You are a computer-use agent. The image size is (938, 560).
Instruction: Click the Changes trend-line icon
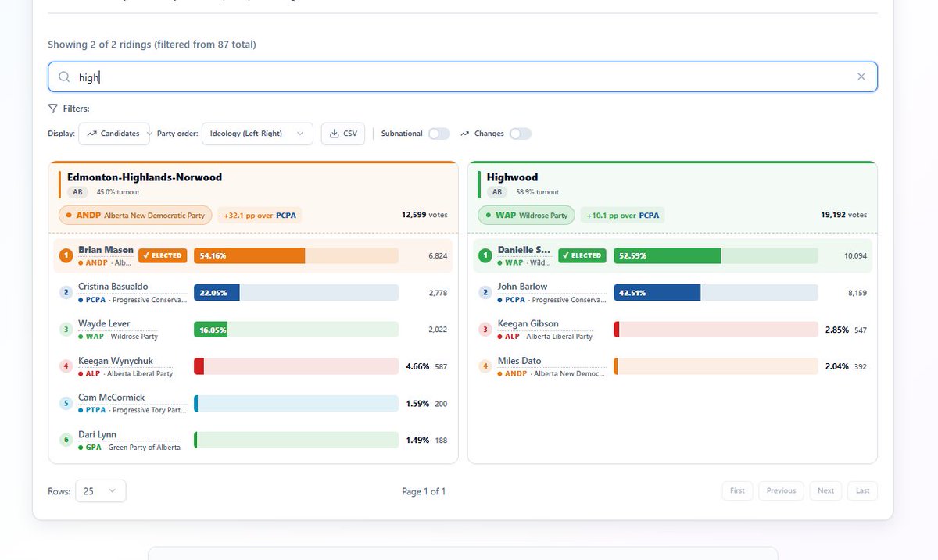pyautogui.click(x=465, y=134)
